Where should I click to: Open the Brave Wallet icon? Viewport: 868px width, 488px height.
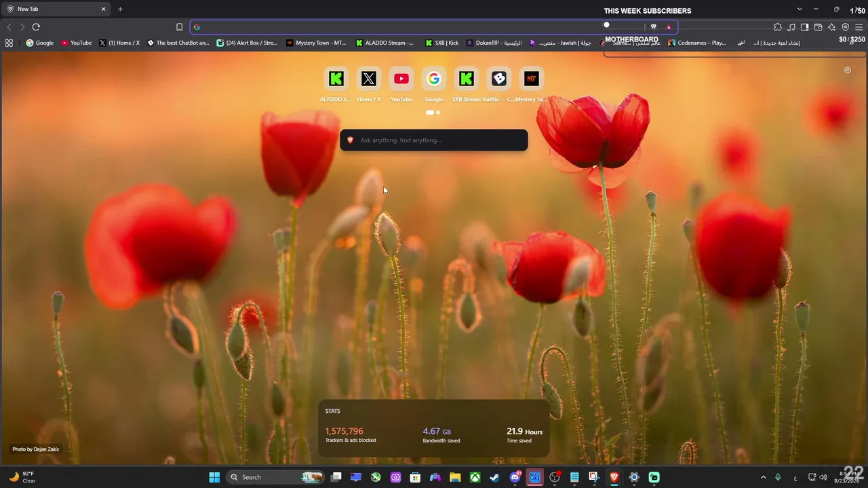(x=818, y=27)
